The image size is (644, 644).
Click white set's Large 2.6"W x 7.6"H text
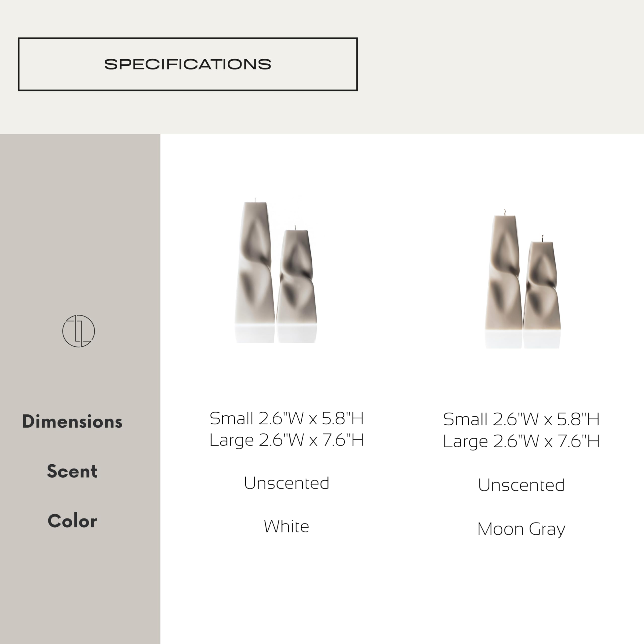click(x=286, y=440)
